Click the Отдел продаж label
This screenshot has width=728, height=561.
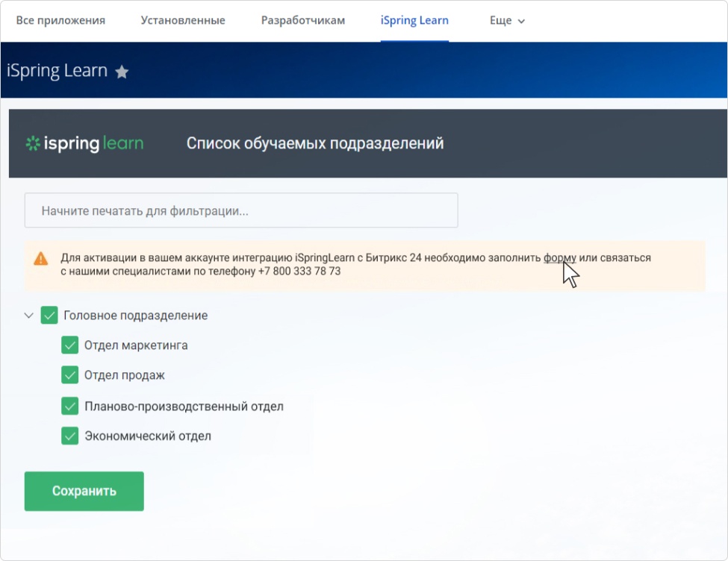pyautogui.click(x=125, y=375)
